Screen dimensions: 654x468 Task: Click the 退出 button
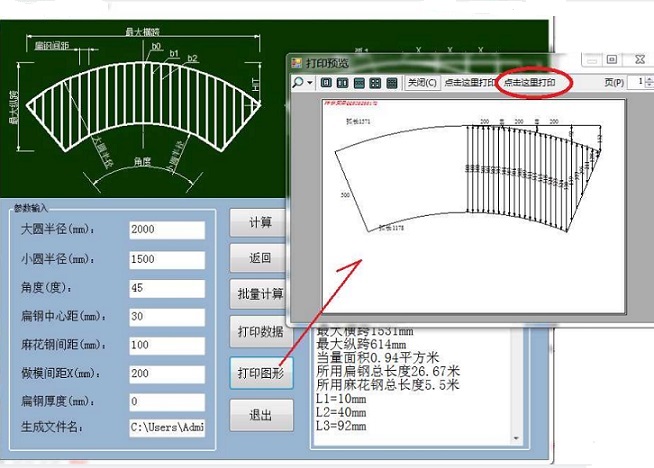[260, 413]
